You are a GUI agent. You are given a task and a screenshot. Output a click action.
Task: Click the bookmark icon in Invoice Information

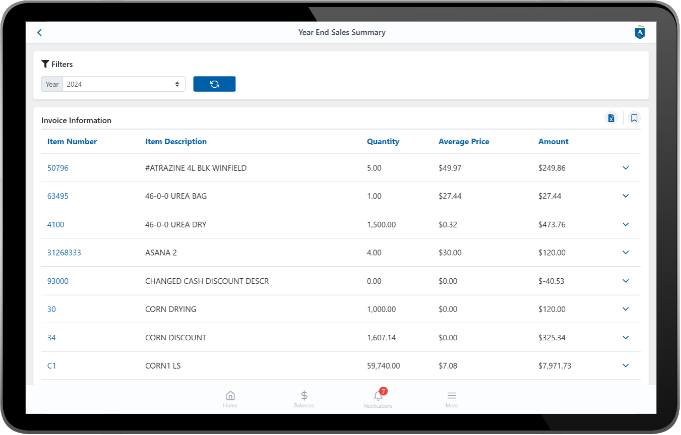click(633, 119)
